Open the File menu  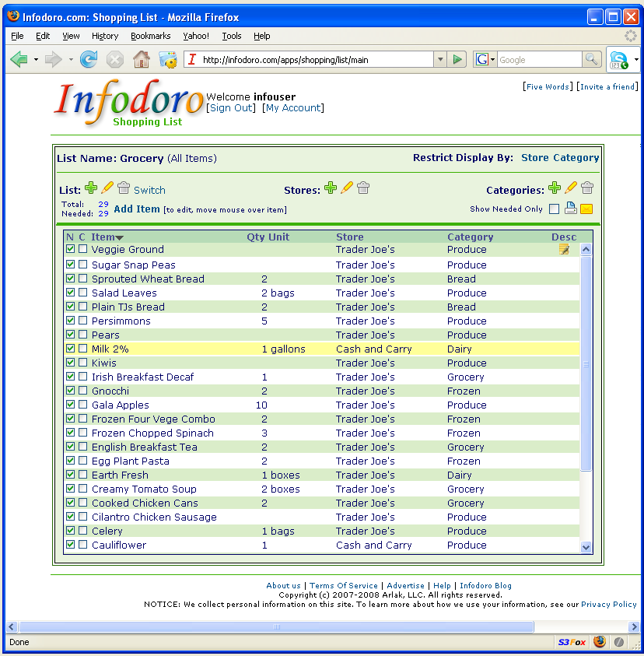[17, 36]
